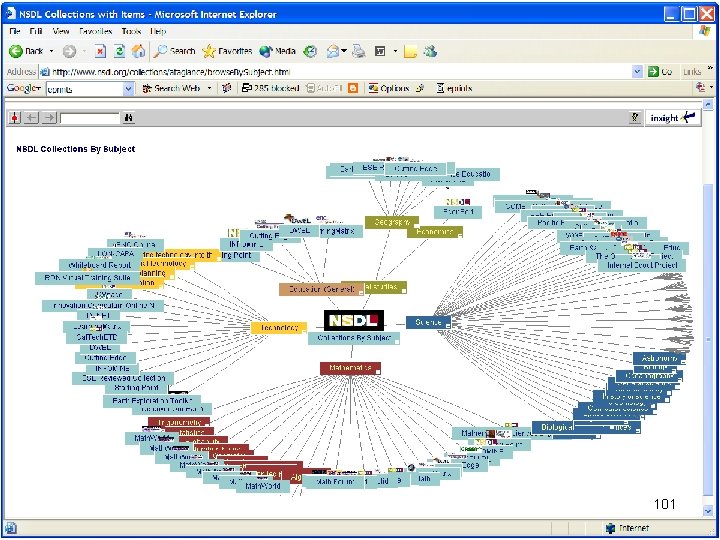Select the Education (General) node
Screen dimensions: 720x540
tap(321, 289)
